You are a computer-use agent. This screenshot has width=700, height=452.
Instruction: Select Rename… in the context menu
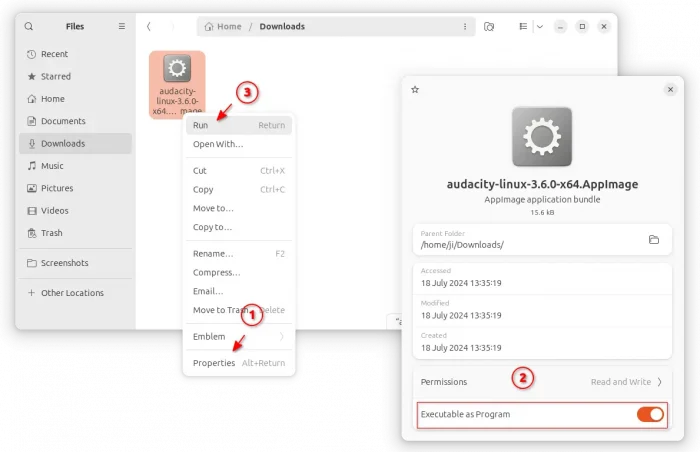point(239,254)
